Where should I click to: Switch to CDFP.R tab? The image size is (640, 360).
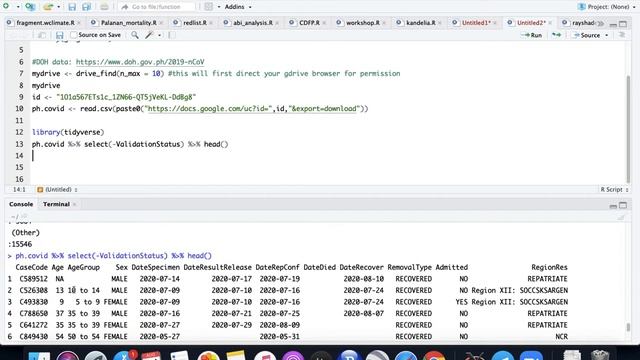(309, 23)
